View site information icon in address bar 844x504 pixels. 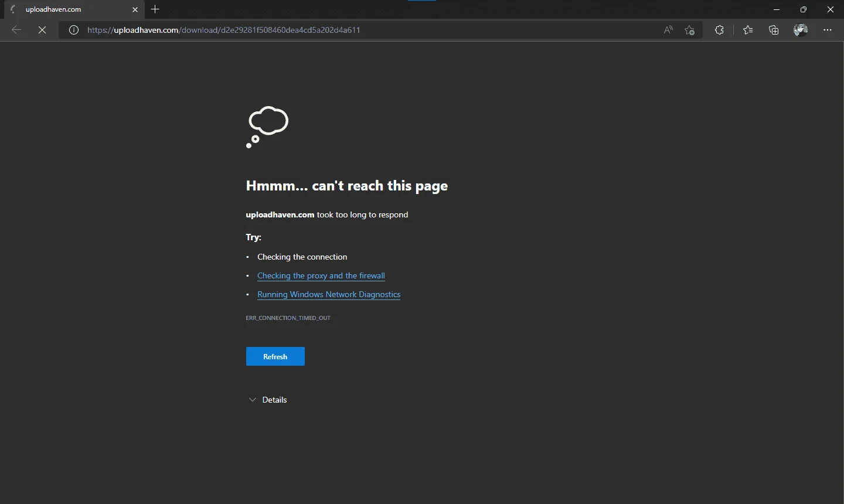74,30
